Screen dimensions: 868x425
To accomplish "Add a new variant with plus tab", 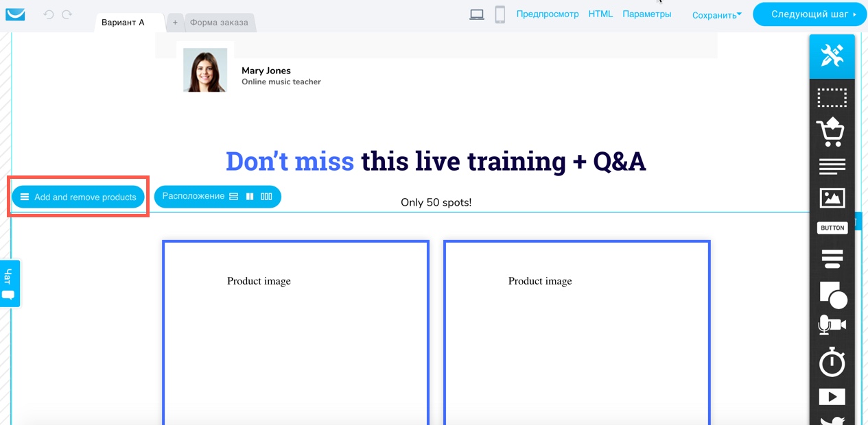I will pyautogui.click(x=175, y=23).
